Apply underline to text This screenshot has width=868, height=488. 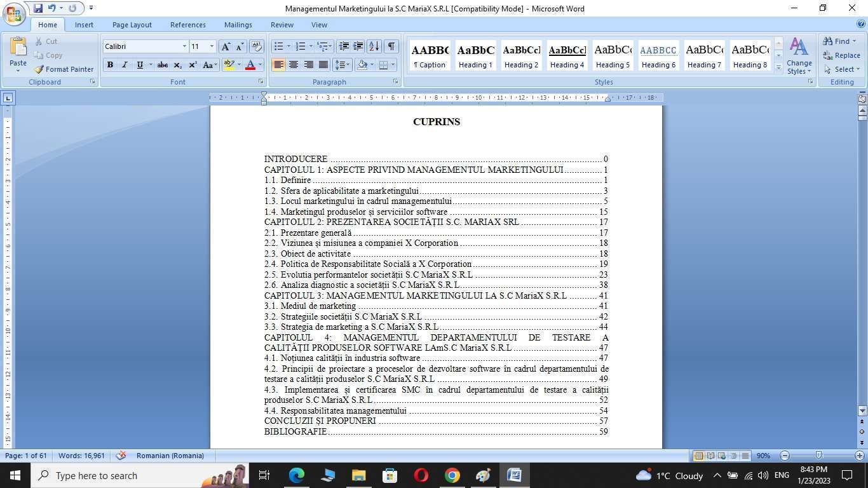[138, 65]
